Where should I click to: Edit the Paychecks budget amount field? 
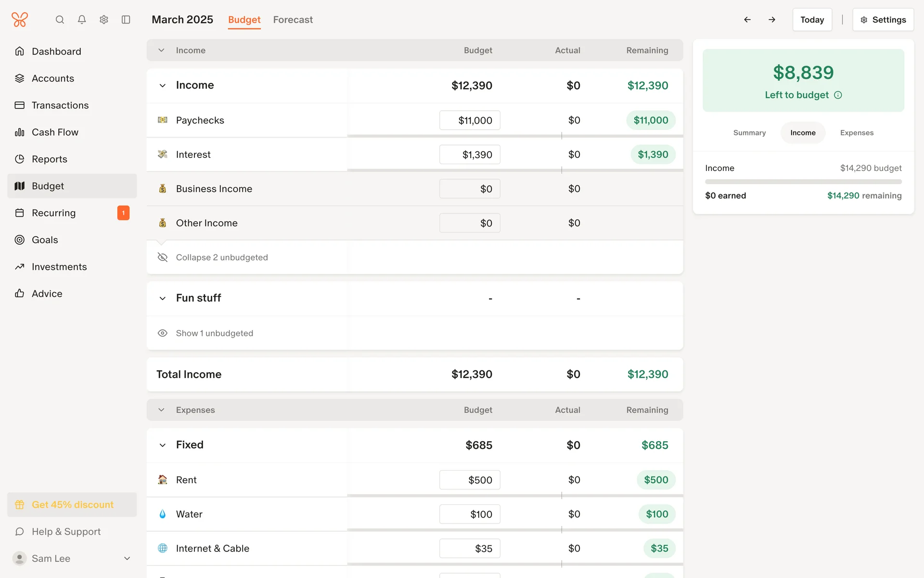tap(469, 120)
